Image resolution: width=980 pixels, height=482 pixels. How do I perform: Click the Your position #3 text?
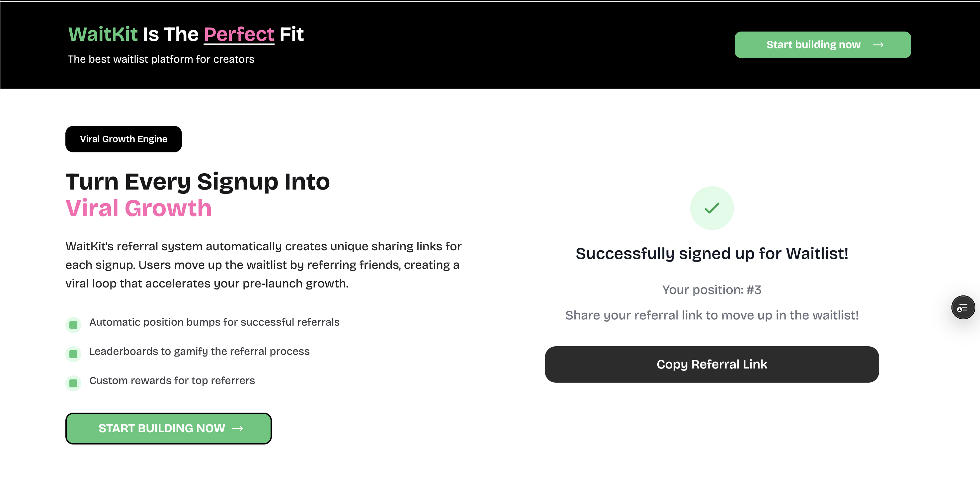(x=711, y=290)
